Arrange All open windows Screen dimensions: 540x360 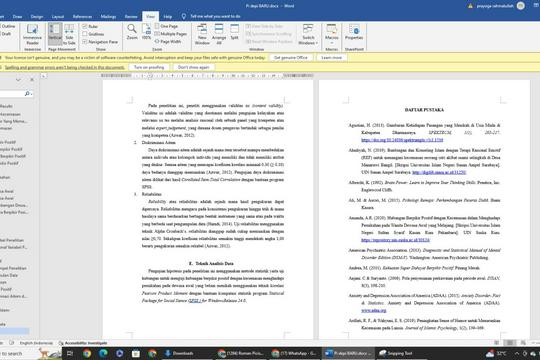coord(219,34)
